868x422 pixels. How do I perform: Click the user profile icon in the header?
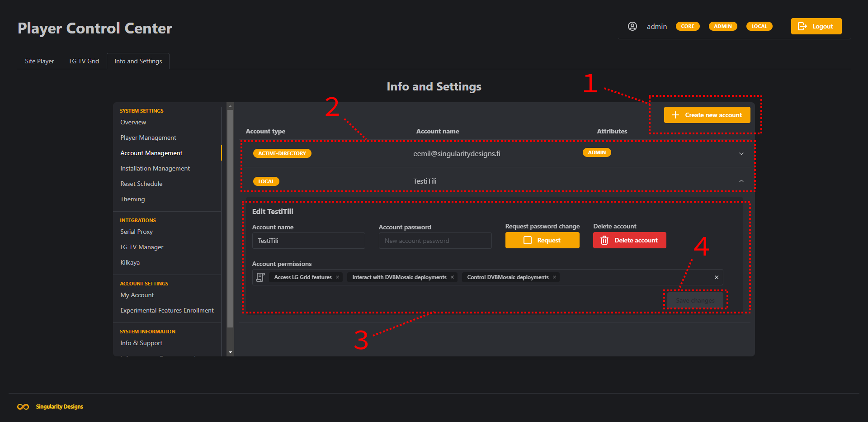pos(632,26)
